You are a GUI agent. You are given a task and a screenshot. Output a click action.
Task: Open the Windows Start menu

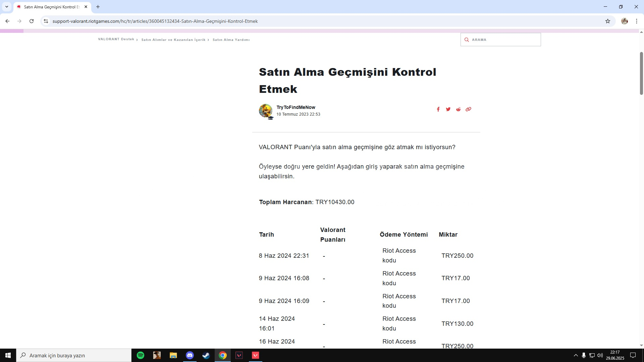pos(8,355)
